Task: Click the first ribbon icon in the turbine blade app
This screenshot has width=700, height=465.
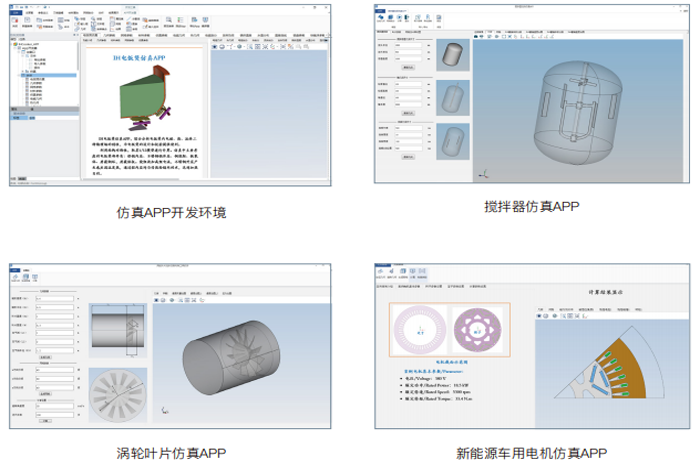Action: click(15, 278)
